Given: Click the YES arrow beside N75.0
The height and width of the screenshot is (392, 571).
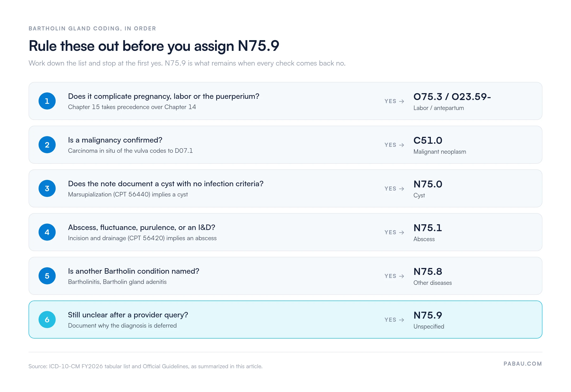Looking at the screenshot, I should click(394, 189).
